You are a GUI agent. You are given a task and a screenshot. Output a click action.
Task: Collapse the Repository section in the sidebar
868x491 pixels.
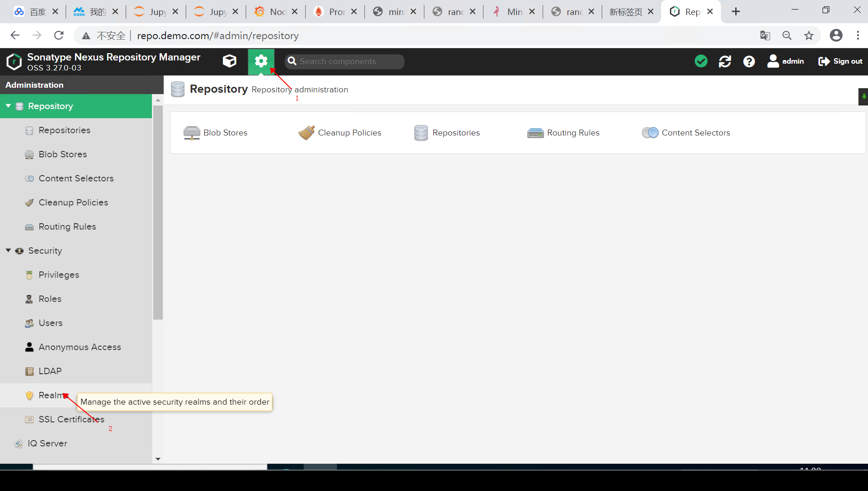pos(8,106)
